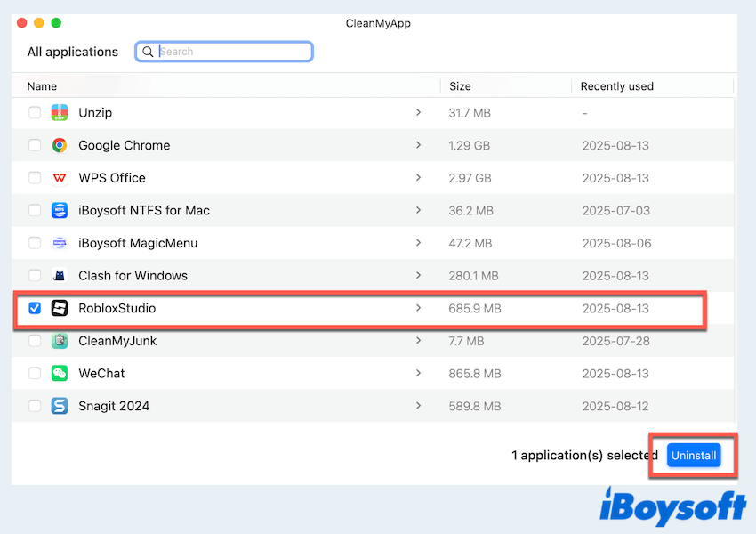
Task: Select the iBoysoft MagicMenu app name
Action: click(138, 243)
